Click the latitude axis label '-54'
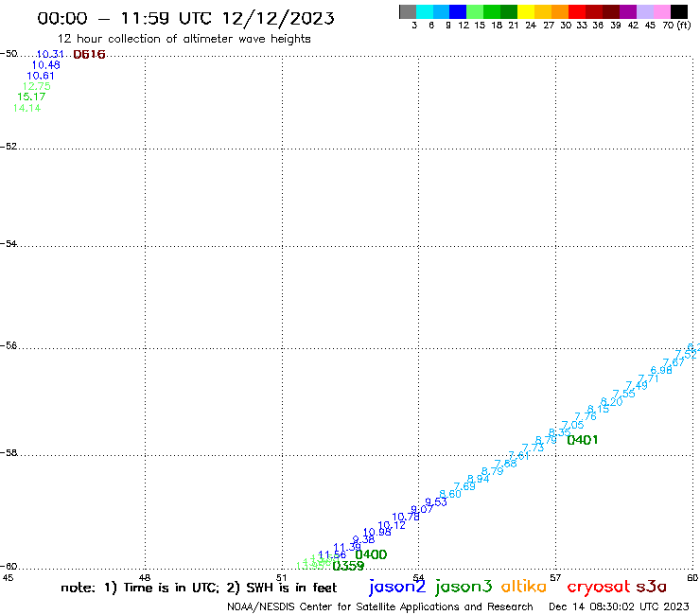The height and width of the screenshot is (615, 700). pyautogui.click(x=9, y=244)
